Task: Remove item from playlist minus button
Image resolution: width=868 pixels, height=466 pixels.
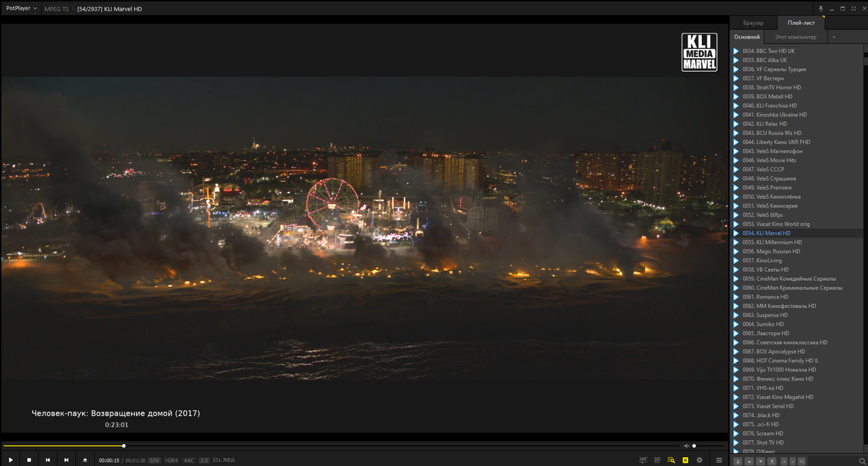Action: (793, 461)
